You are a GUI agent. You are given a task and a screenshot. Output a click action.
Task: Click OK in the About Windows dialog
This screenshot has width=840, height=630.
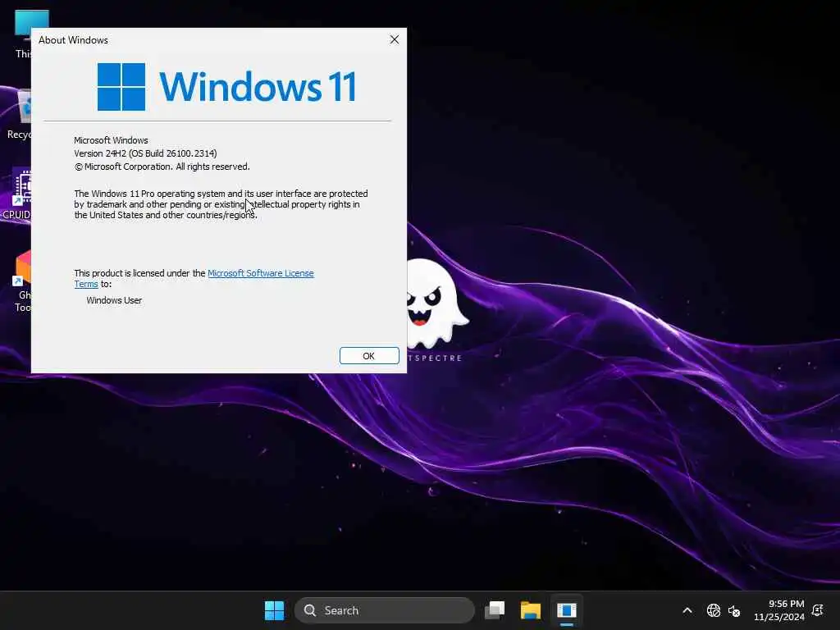(x=369, y=356)
